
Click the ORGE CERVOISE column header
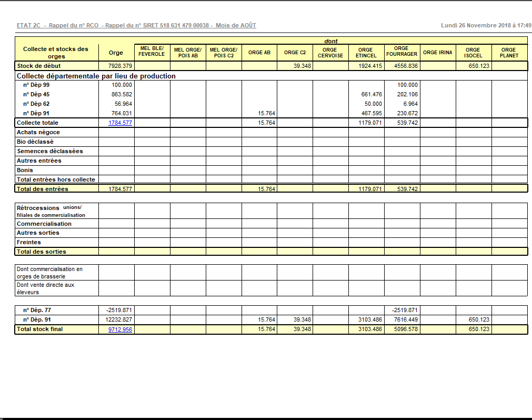tap(330, 53)
